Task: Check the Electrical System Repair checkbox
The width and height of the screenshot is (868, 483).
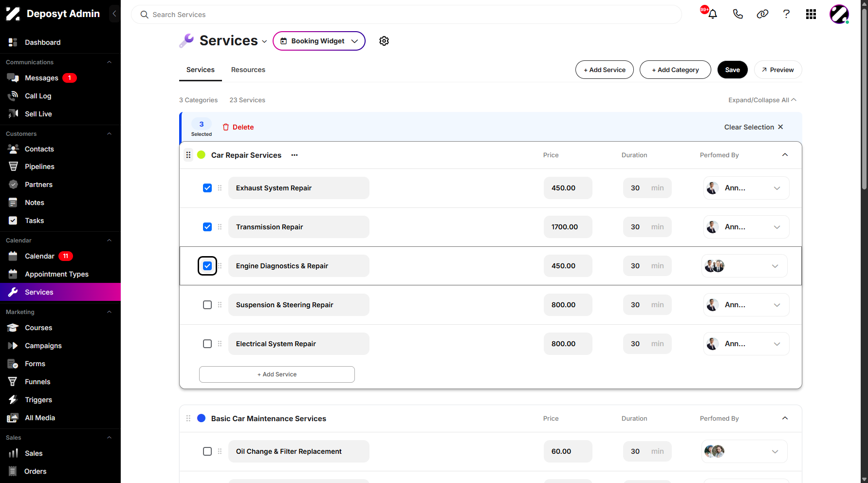Action: (x=207, y=344)
